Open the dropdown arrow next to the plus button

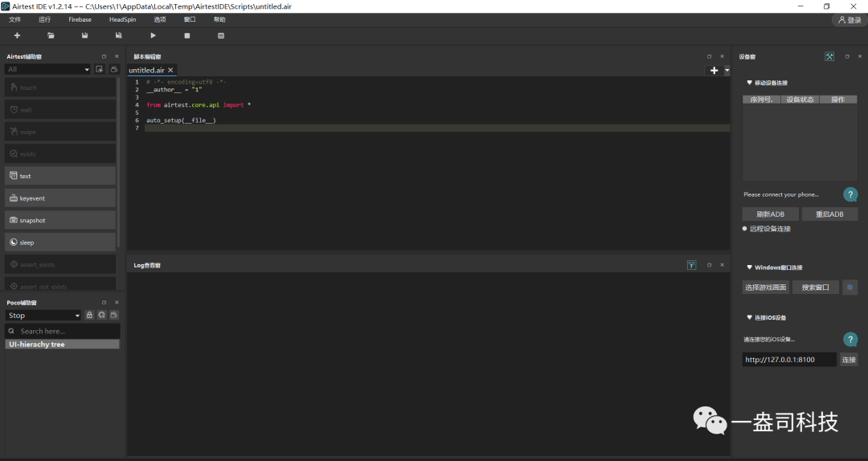pyautogui.click(x=727, y=71)
